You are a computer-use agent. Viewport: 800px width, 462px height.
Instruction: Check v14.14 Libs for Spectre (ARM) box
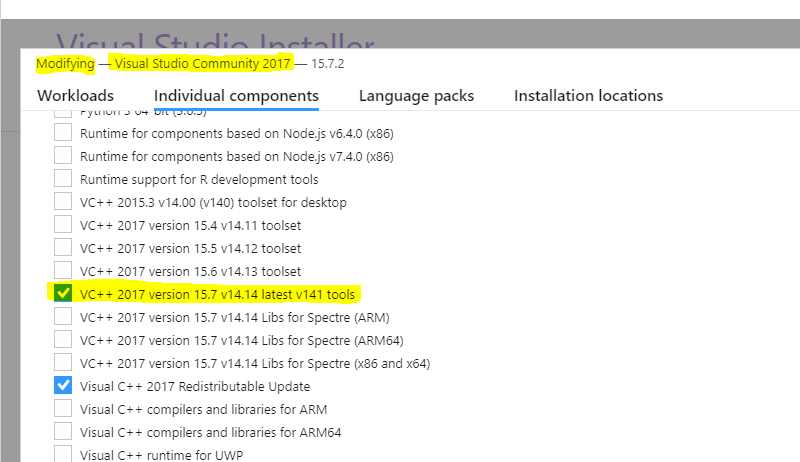pyautogui.click(x=63, y=316)
